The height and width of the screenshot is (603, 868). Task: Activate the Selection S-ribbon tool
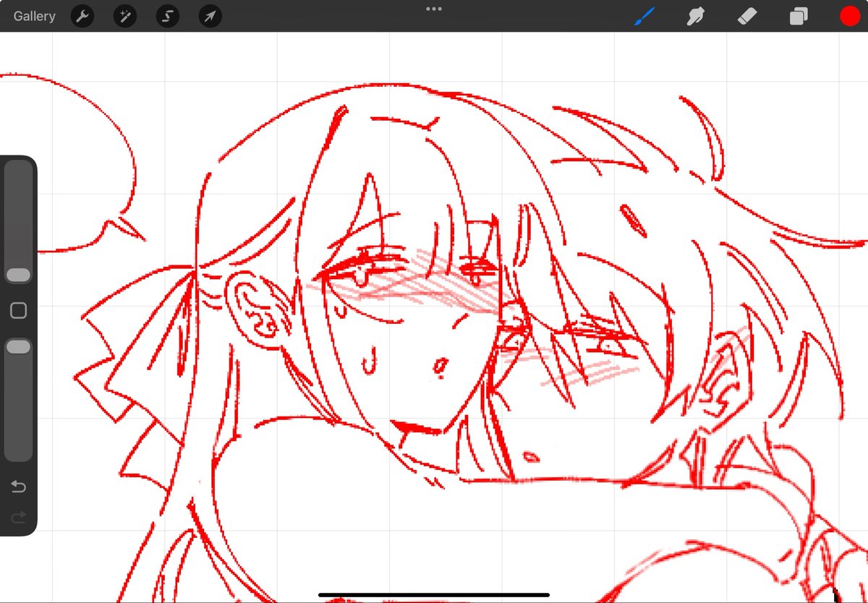(x=168, y=16)
